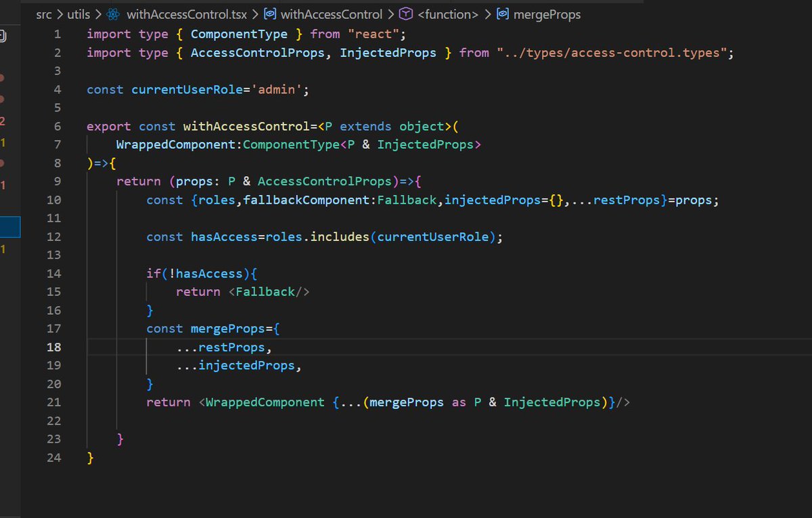Open the utils folder breadcrumb
This screenshot has width=812, height=518.
[78, 14]
